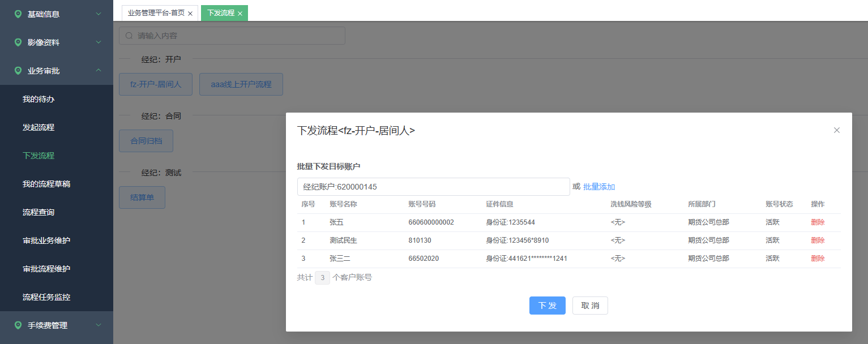This screenshot has width=868, height=344.
Task: Expand the 手续费管理 menu chevron
Action: pyautogui.click(x=99, y=325)
